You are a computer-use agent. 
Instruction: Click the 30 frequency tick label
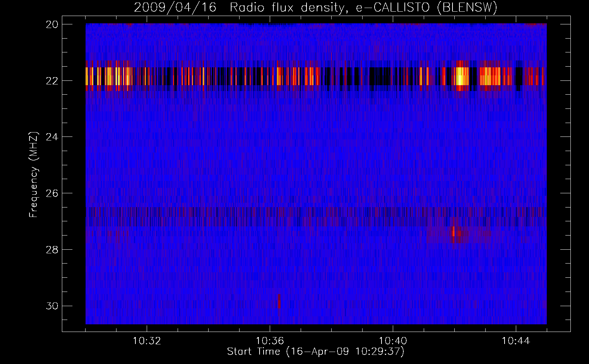tap(52, 306)
